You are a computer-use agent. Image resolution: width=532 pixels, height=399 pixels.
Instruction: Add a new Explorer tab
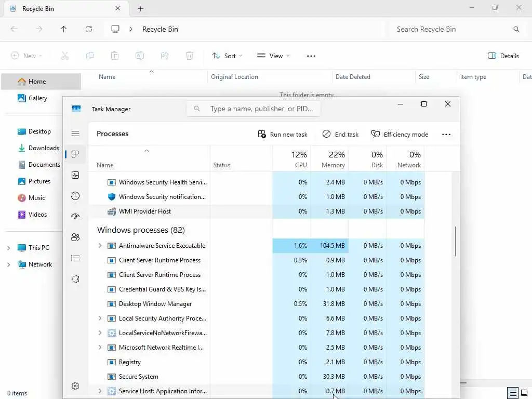(140, 9)
